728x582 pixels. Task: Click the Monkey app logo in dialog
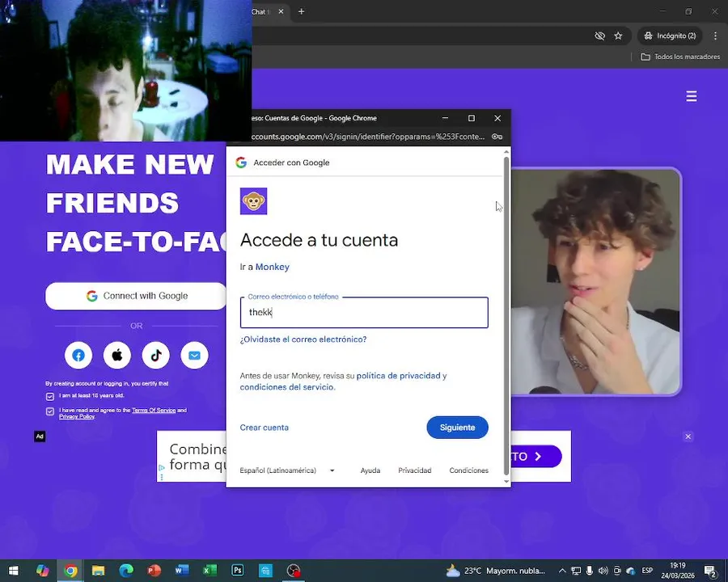click(253, 201)
